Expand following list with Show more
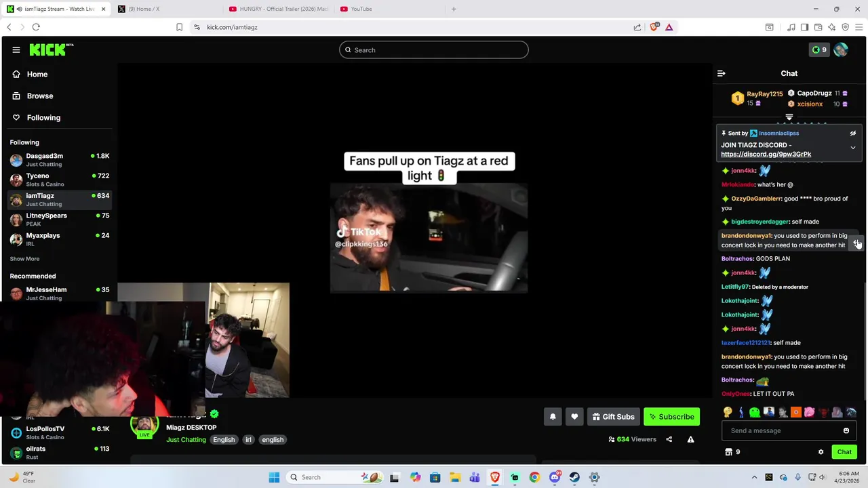868x488 pixels. [24, 259]
